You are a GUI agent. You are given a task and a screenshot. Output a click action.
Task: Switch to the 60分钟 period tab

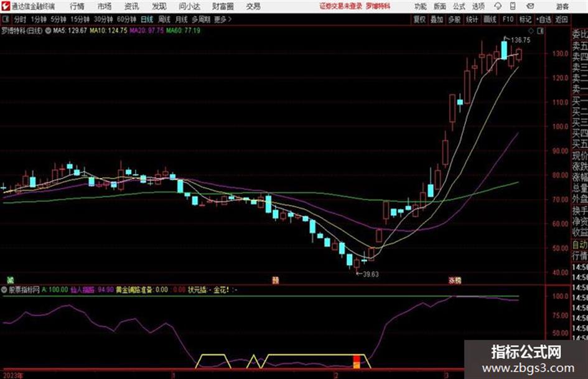point(126,19)
